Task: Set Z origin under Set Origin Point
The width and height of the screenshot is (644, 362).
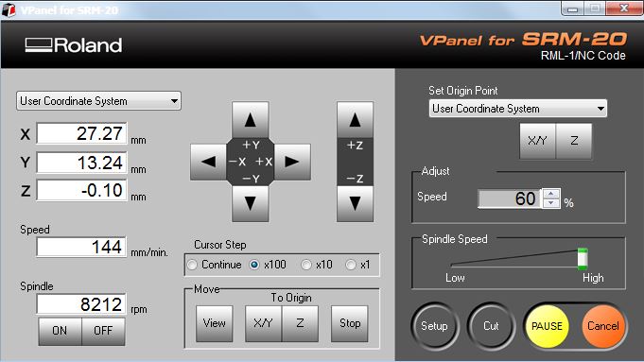Action: [574, 141]
